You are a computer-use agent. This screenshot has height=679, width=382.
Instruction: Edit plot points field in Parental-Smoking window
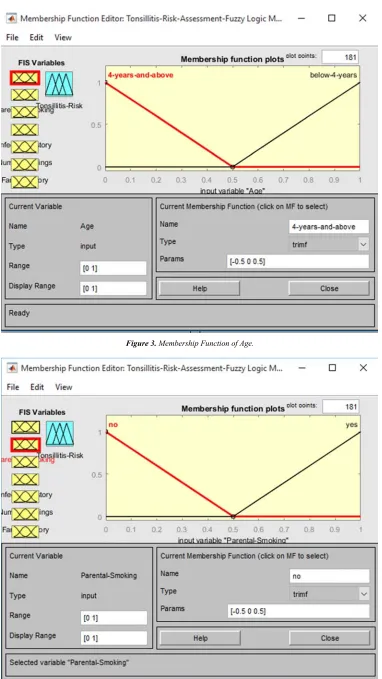coord(341,407)
